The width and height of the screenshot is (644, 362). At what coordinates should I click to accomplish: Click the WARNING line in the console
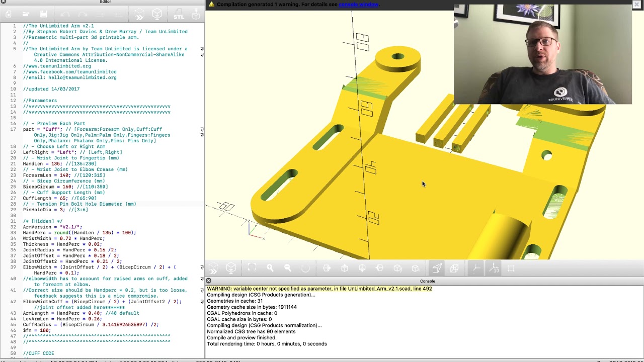pos(319,289)
